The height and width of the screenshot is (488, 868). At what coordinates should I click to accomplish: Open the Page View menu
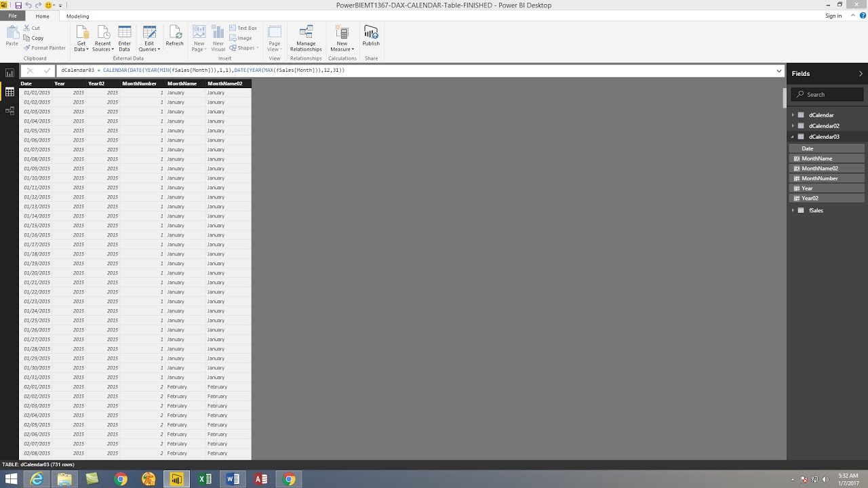point(274,39)
